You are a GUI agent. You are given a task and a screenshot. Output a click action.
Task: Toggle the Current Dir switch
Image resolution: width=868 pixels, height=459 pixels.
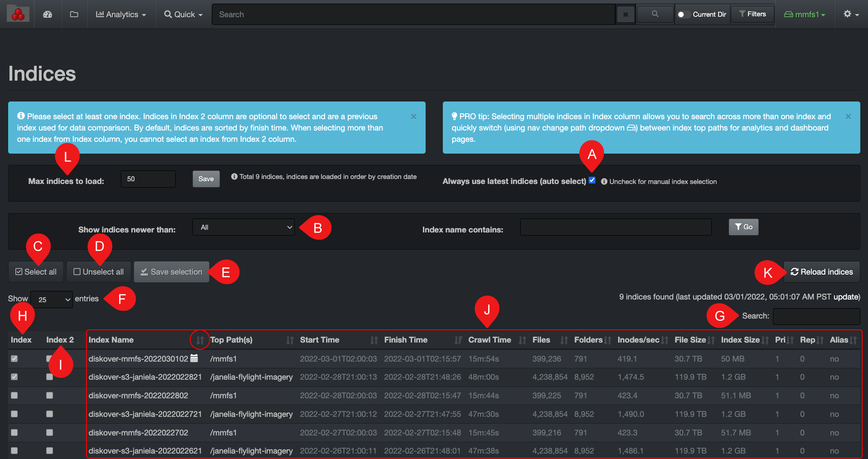(x=683, y=14)
